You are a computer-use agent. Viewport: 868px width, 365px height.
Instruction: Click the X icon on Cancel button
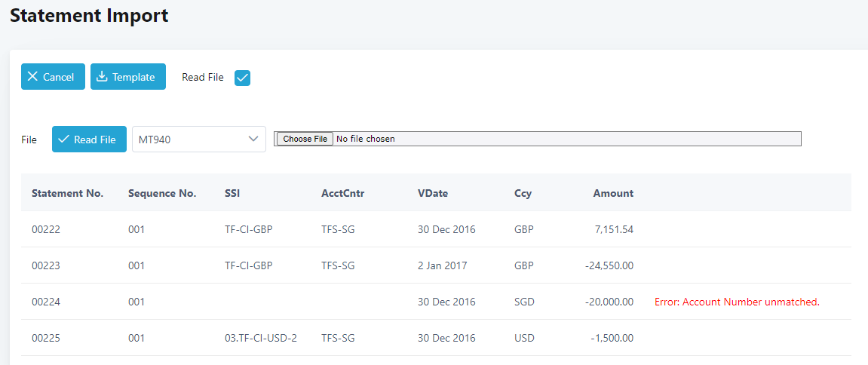tap(32, 76)
